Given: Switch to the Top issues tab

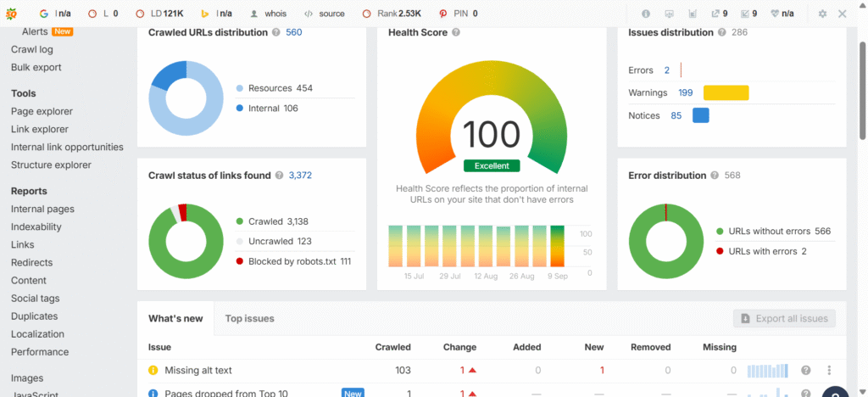Looking at the screenshot, I should [249, 319].
